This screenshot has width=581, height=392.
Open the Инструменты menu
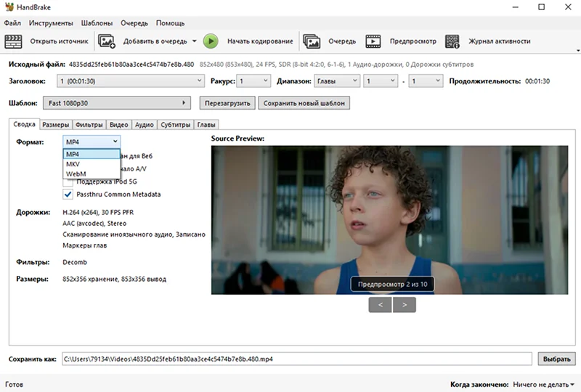point(51,23)
